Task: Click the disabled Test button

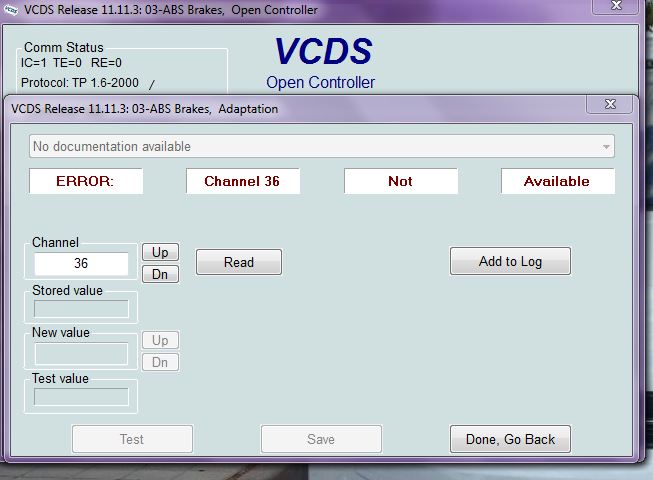Action: (132, 439)
